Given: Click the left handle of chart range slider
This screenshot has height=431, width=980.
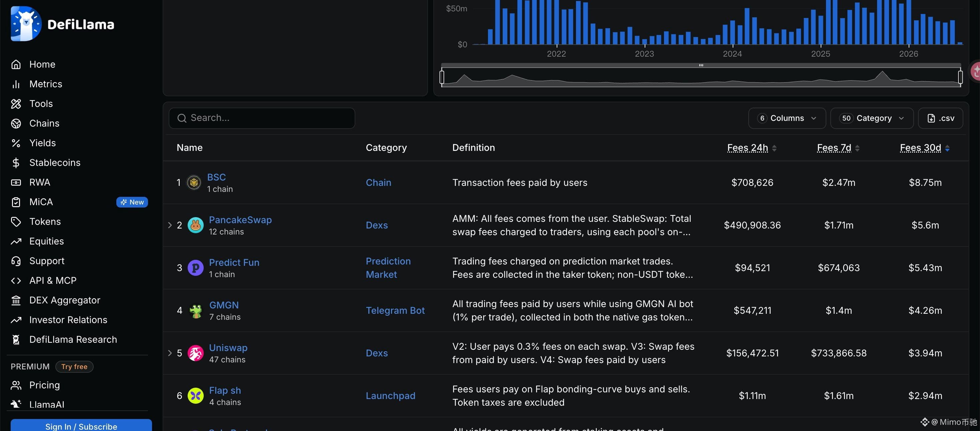Looking at the screenshot, I should [x=442, y=77].
